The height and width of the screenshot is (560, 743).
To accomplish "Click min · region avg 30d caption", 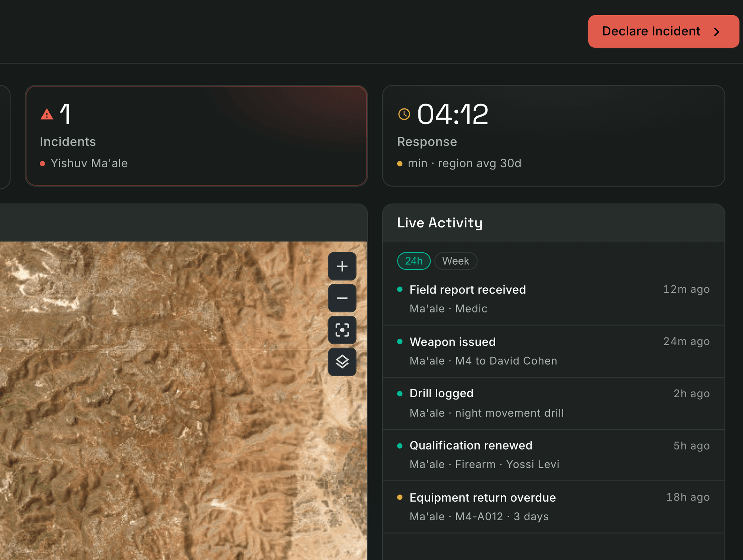I will click(464, 163).
